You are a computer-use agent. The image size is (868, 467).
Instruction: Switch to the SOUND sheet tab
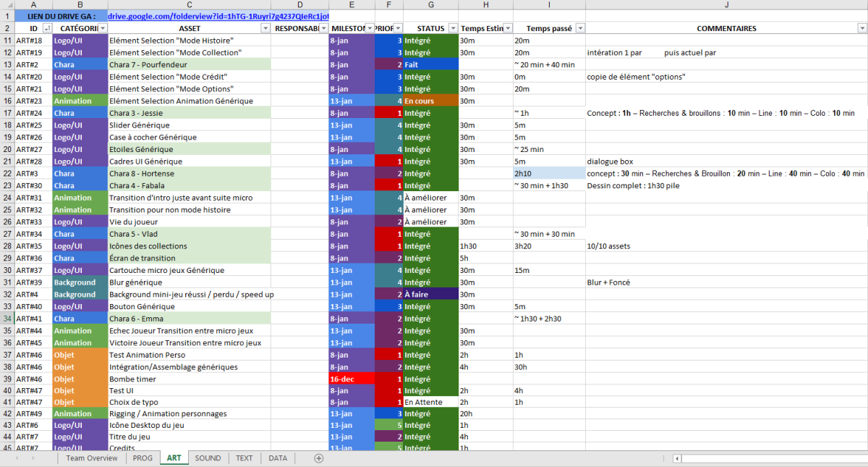(x=208, y=458)
